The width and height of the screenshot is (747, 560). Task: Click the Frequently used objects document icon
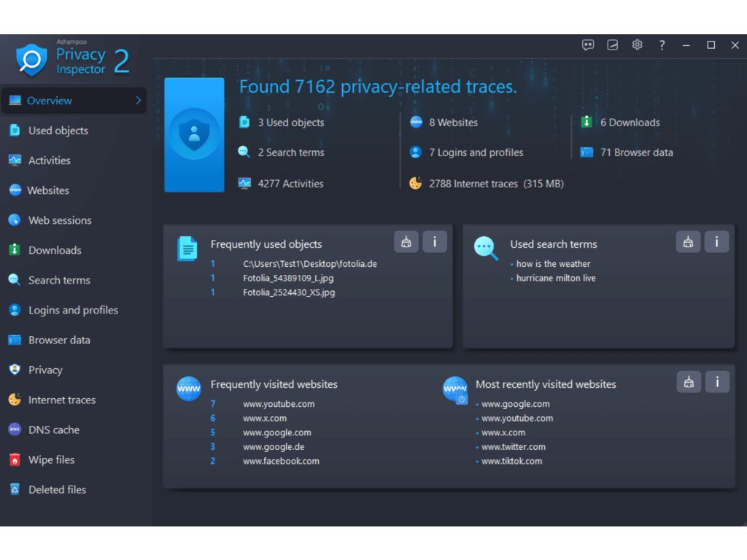[187, 249]
